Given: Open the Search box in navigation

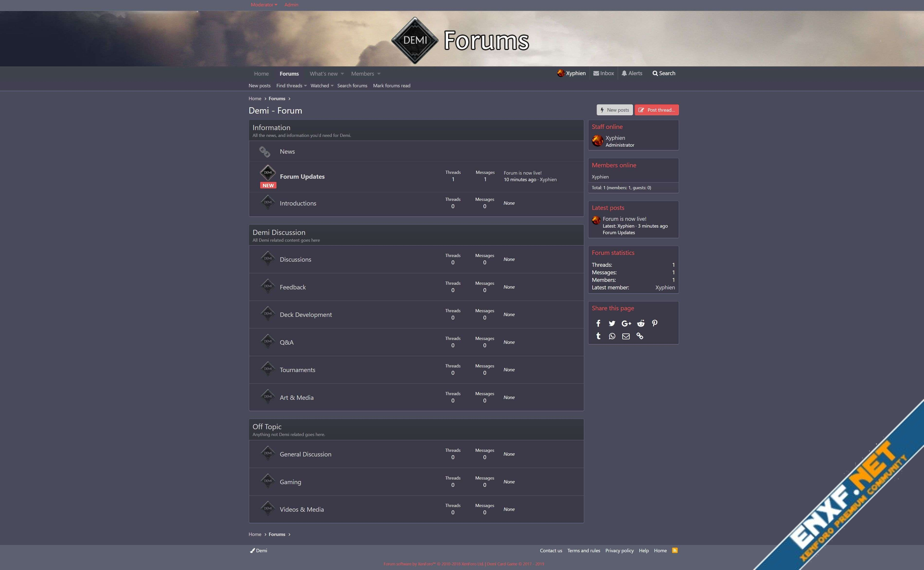Looking at the screenshot, I should point(664,73).
